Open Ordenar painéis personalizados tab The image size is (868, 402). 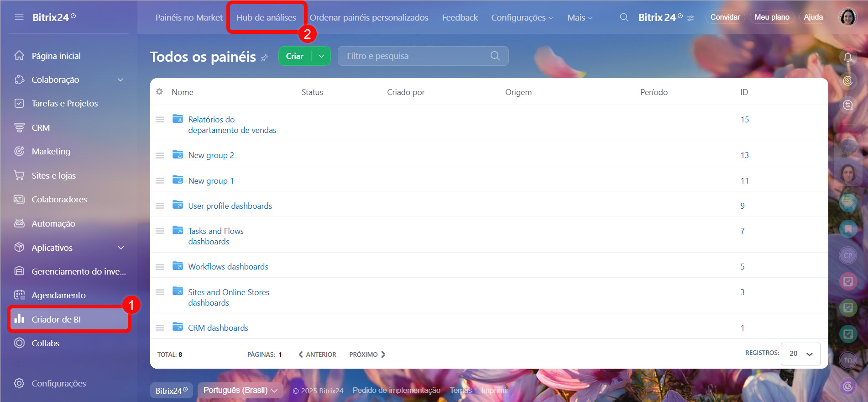click(369, 17)
